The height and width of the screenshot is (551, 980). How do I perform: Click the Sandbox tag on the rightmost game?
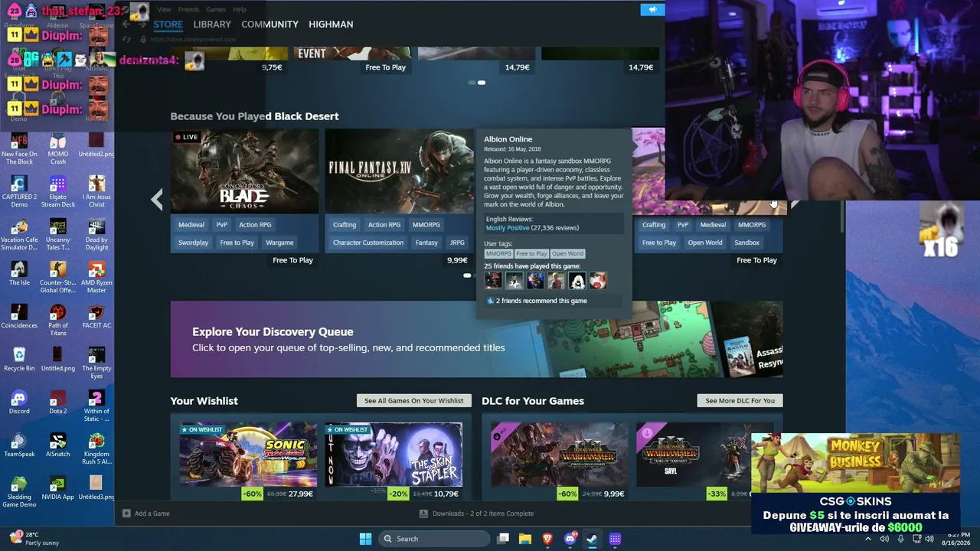(x=746, y=243)
